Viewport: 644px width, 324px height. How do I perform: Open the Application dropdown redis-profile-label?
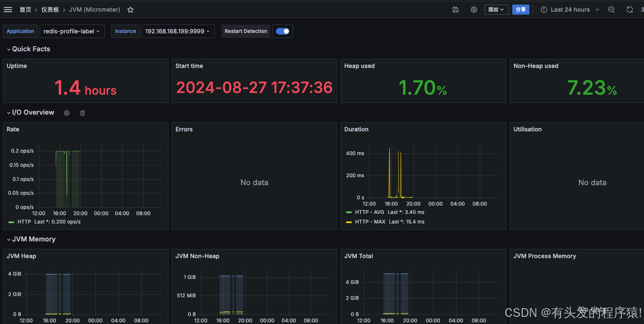(x=72, y=31)
